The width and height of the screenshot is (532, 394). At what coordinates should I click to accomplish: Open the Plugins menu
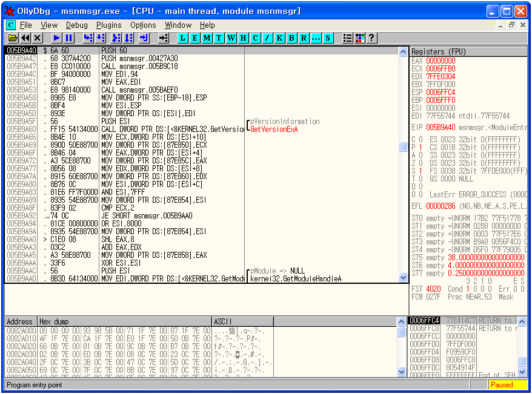109,25
